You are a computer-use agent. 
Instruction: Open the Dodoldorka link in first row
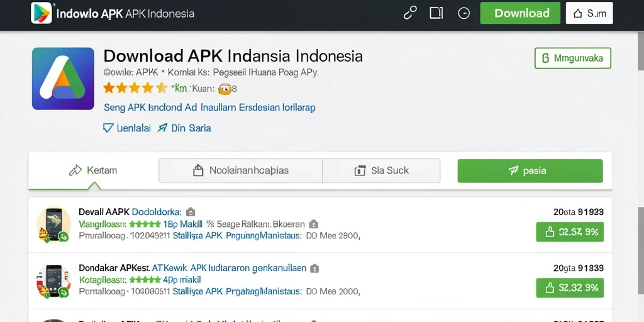click(156, 212)
